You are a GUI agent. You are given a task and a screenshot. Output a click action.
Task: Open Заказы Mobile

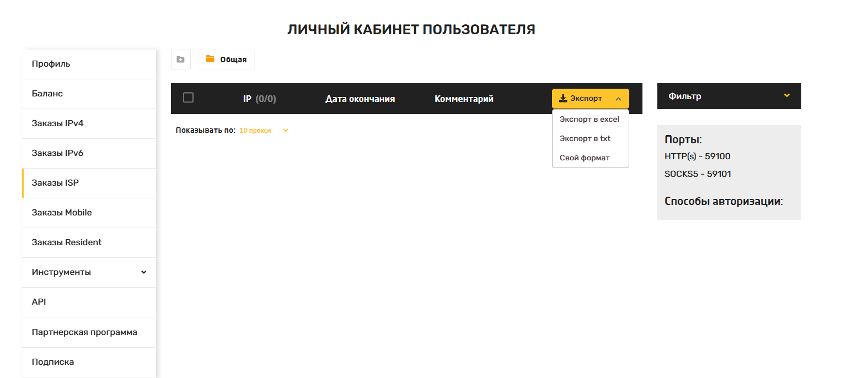(89, 213)
